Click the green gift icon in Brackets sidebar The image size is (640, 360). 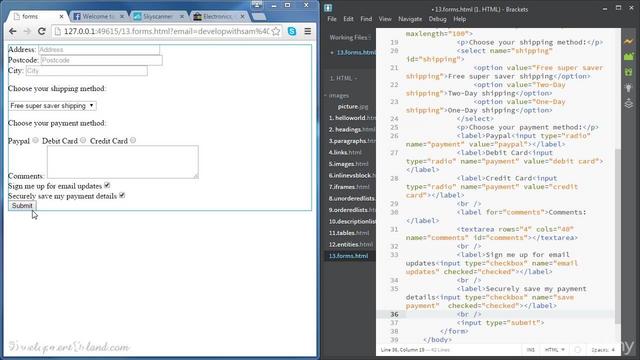click(x=628, y=72)
